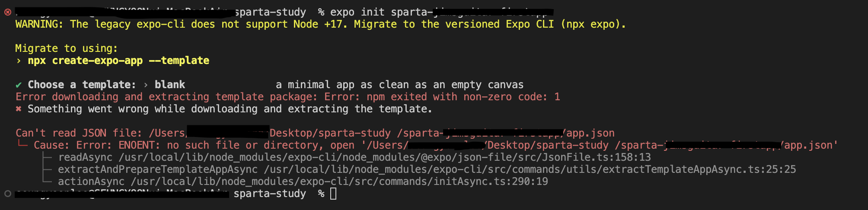The height and width of the screenshot is (210, 868).
Task: Click the hollow circle decoration beside the last prompt
Action: 7,194
